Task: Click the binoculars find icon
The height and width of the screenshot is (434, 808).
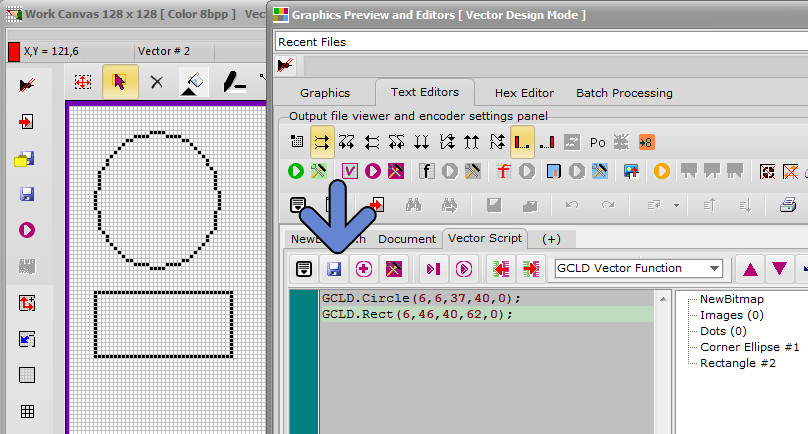Action: coord(413,205)
